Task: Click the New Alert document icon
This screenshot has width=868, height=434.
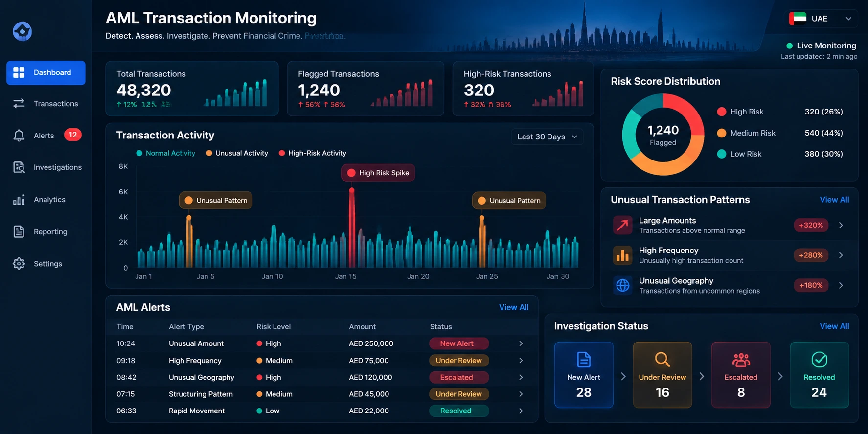Action: pyautogui.click(x=584, y=360)
